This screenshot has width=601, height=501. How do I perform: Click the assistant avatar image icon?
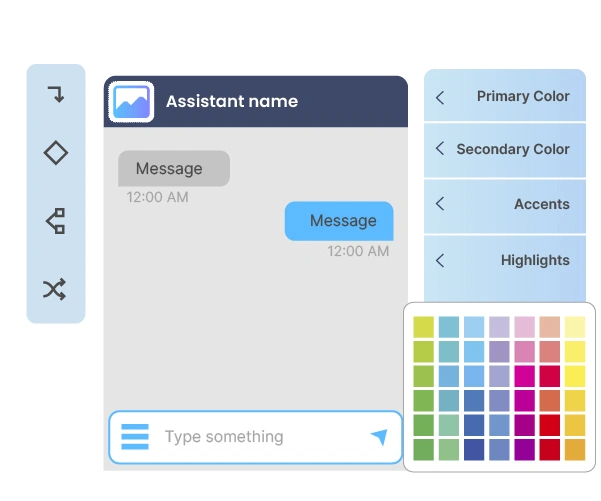pos(131,101)
